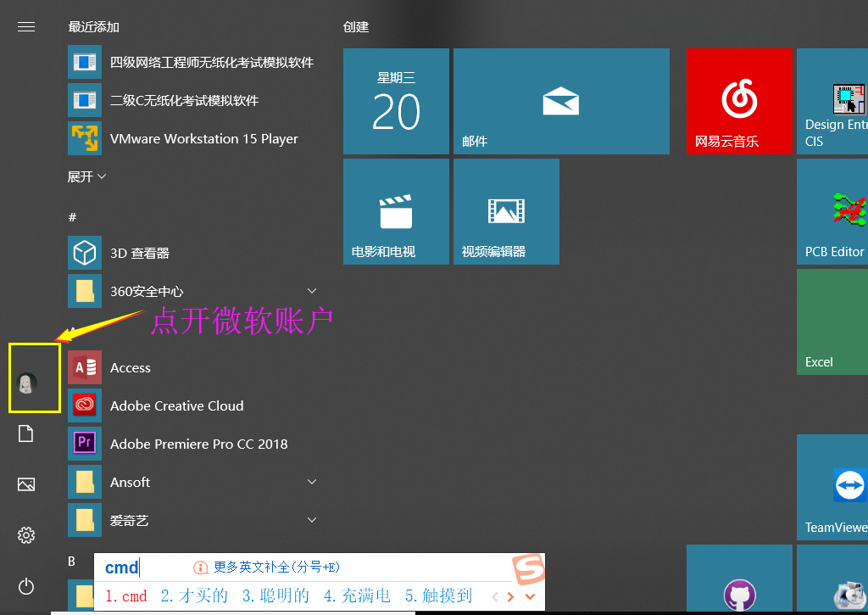868x615 pixels.
Task: Open the 邮件 mail tile
Action: point(561,101)
